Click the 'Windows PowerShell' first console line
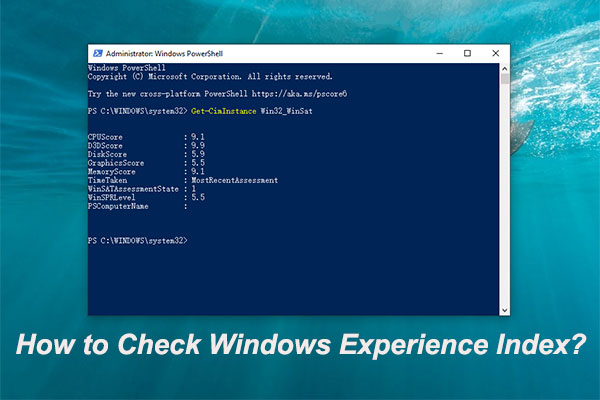Image resolution: width=600 pixels, height=400 pixels. click(x=127, y=68)
